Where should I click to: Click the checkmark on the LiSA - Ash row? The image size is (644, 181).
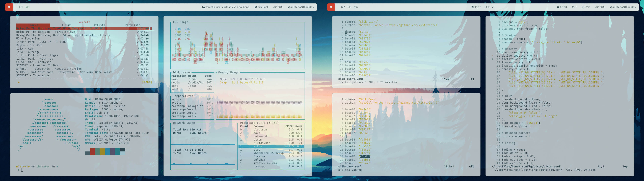tap(138, 49)
